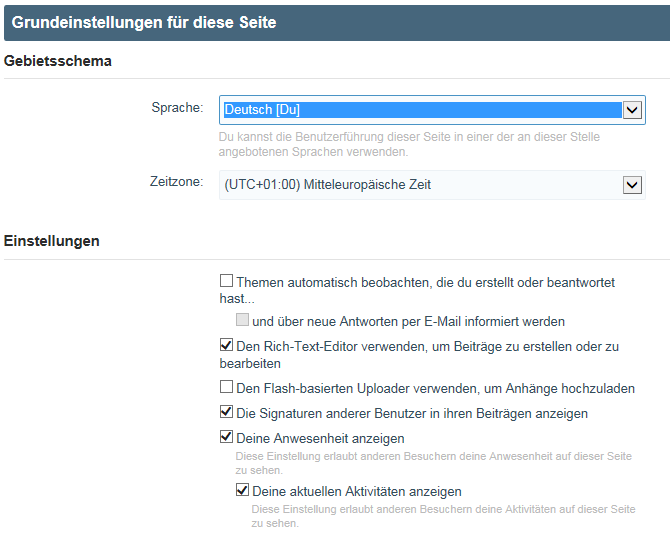Enable the 'Flash-basierten Uploader verwenden' checkbox
This screenshot has height=546, width=670.
click(226, 388)
